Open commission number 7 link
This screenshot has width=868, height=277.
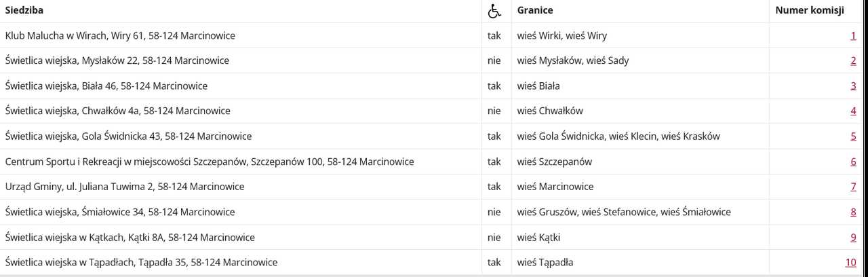pos(853,187)
